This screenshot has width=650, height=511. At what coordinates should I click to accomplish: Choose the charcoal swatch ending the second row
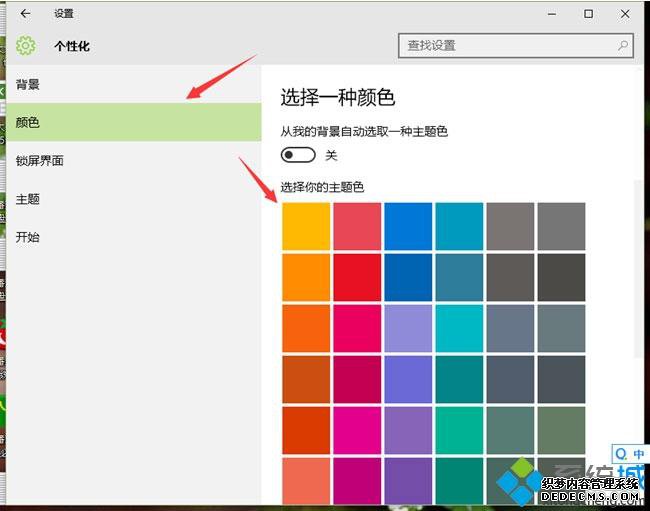(x=561, y=277)
